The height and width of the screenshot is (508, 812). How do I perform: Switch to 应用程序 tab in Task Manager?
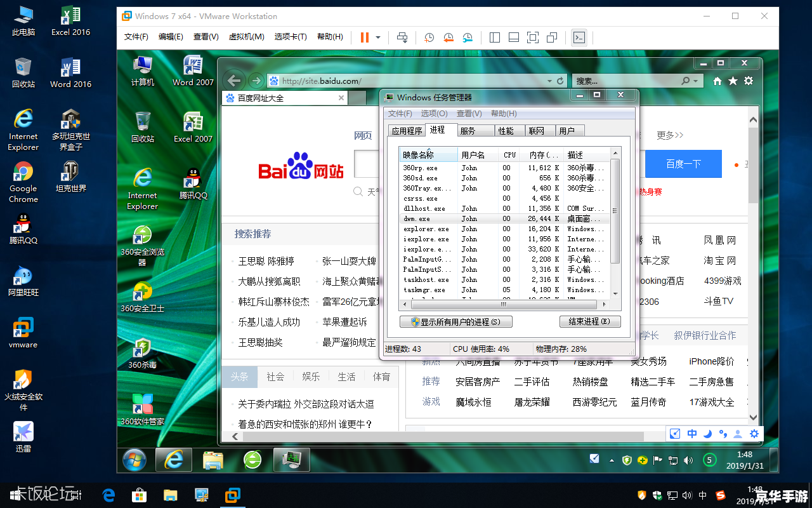[x=407, y=131]
